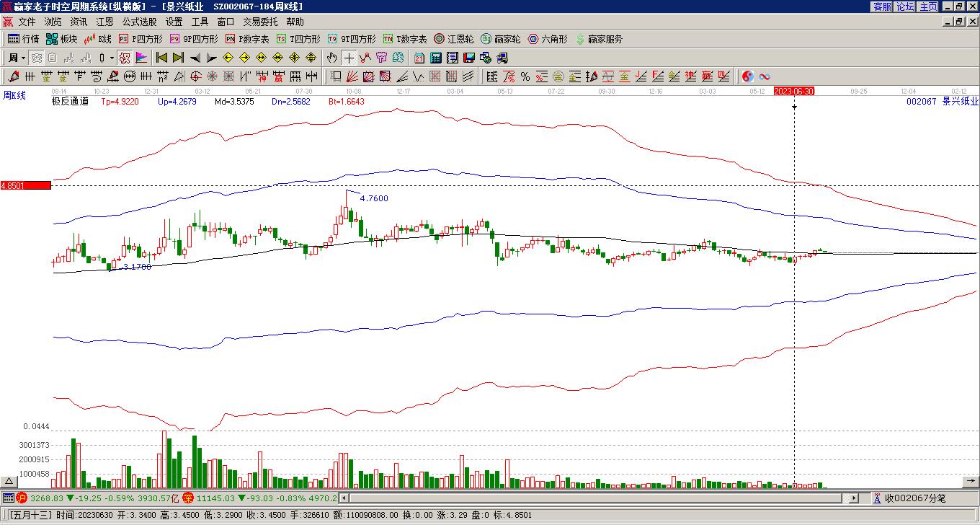Open the P数字表 tool
Viewport: 980px width, 525px height.
click(x=247, y=39)
